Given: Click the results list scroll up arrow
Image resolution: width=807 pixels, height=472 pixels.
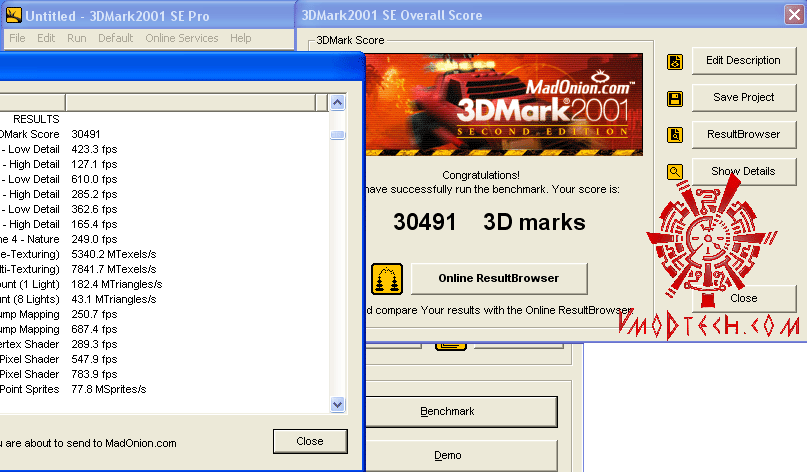Looking at the screenshot, I should pyautogui.click(x=338, y=102).
